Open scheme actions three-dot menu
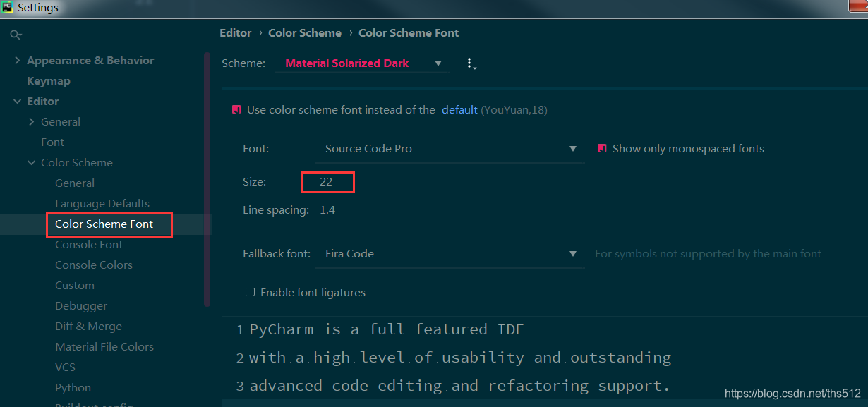This screenshot has height=407, width=868. (471, 63)
